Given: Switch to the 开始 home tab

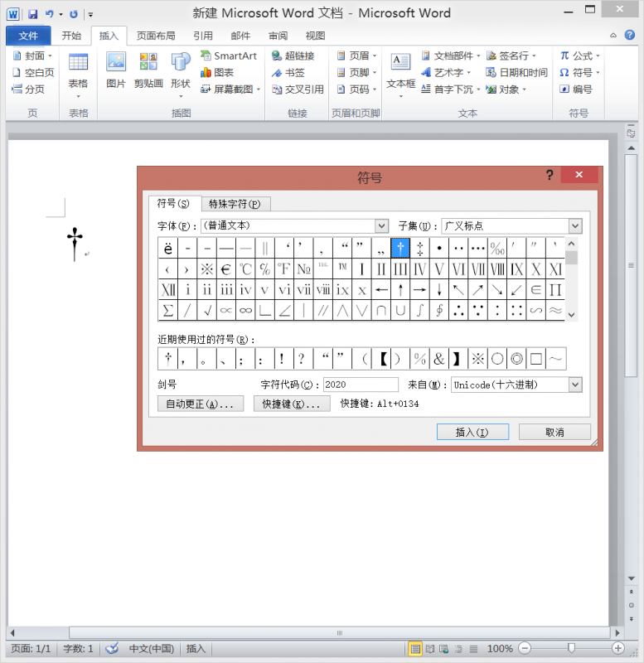Looking at the screenshot, I should click(x=71, y=36).
